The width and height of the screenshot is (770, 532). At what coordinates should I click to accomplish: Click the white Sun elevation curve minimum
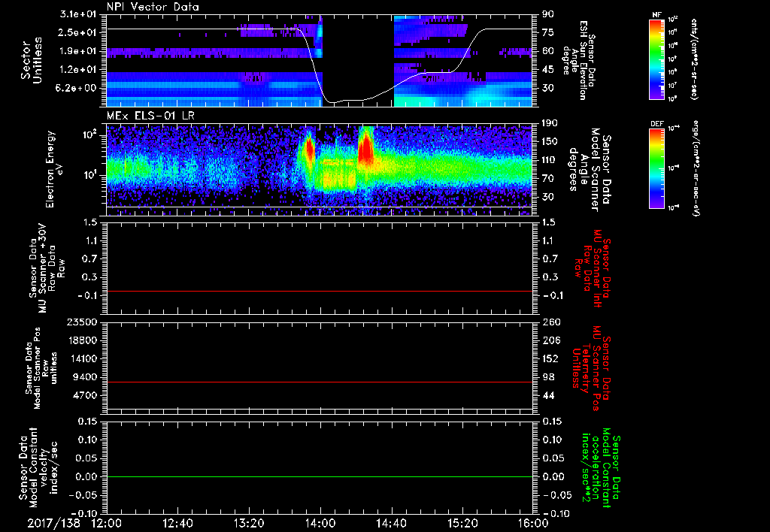pyautogui.click(x=334, y=102)
